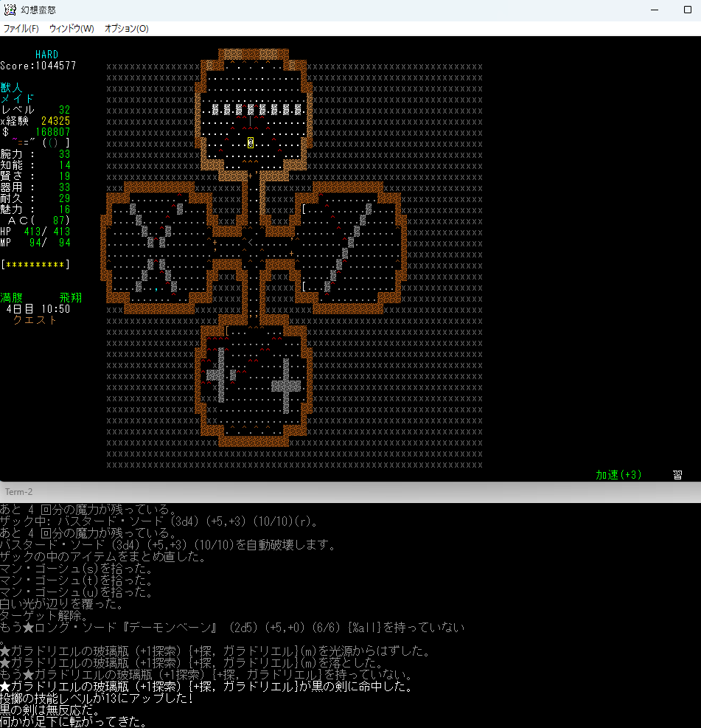
Task: Click the yellow asterisk health bar
Action: 35,265
